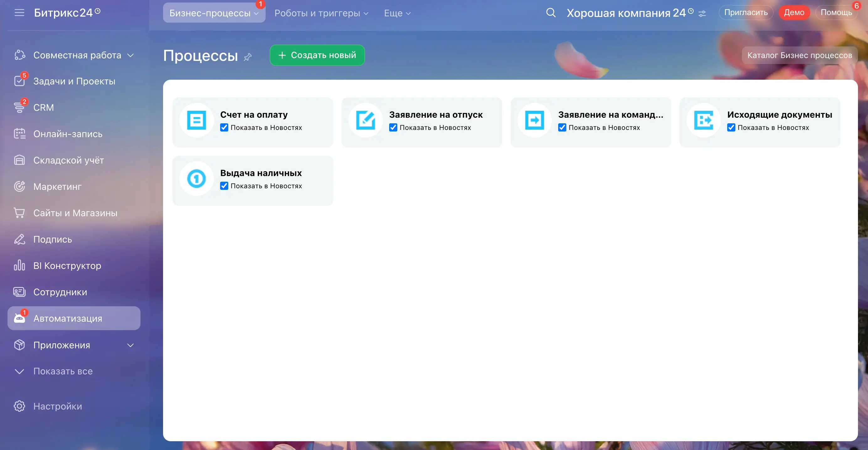This screenshot has height=450, width=868.
Task: Expand Совместная работа sidebar section
Action: [x=130, y=55]
